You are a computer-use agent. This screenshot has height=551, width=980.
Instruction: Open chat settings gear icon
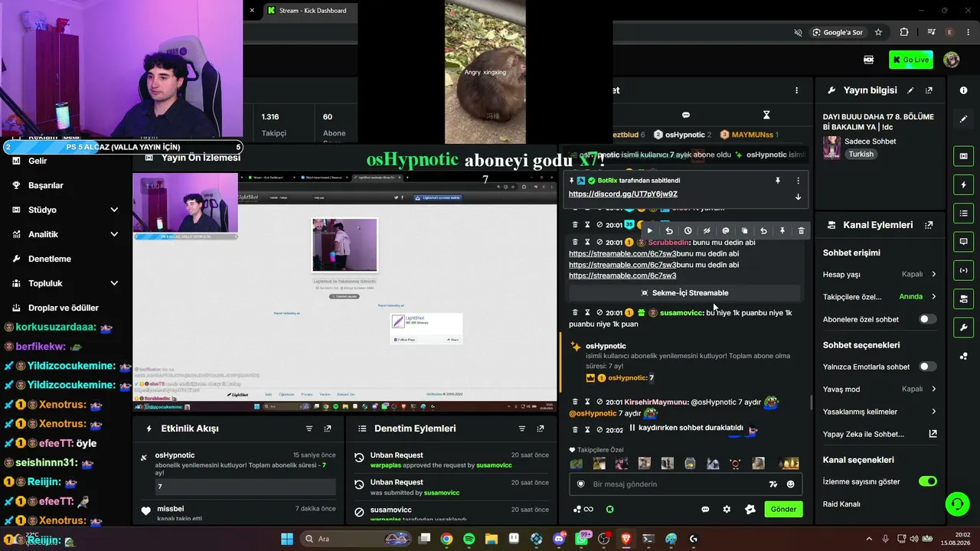(727, 510)
